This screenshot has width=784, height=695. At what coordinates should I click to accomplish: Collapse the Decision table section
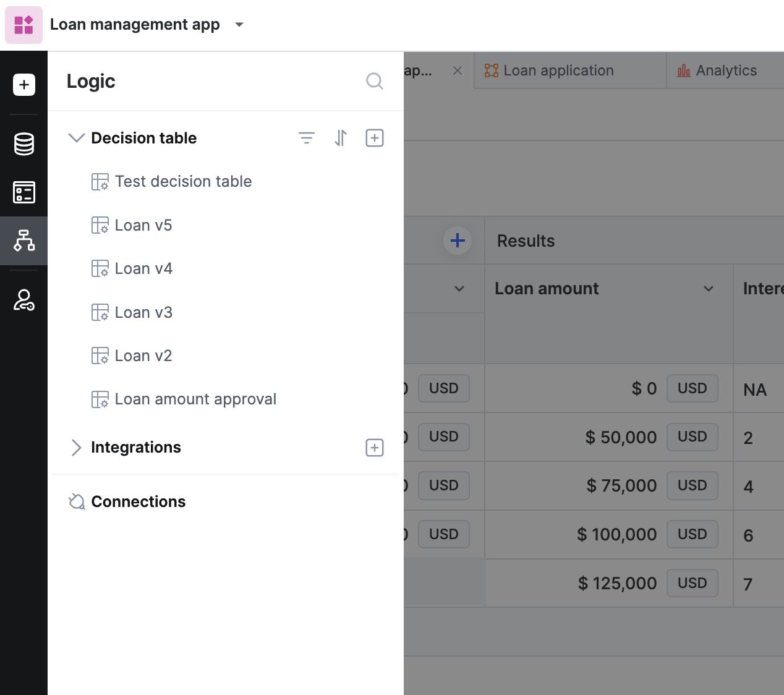coord(76,138)
